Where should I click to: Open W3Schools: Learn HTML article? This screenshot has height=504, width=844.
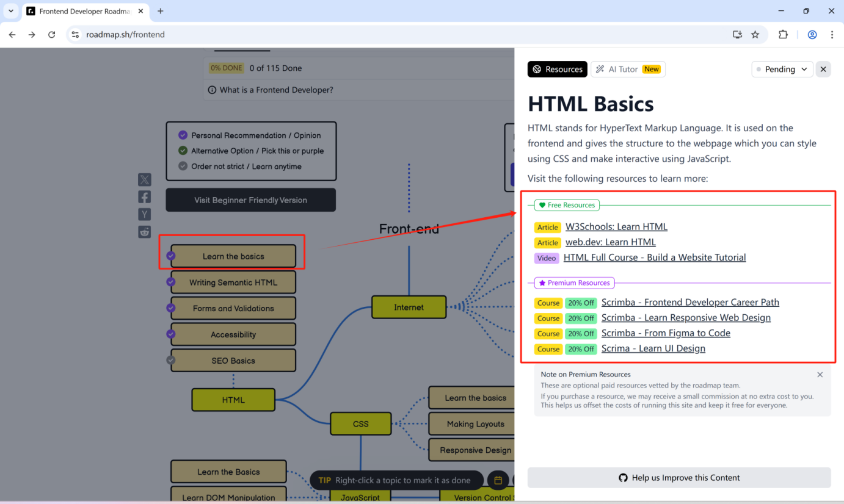616,227
